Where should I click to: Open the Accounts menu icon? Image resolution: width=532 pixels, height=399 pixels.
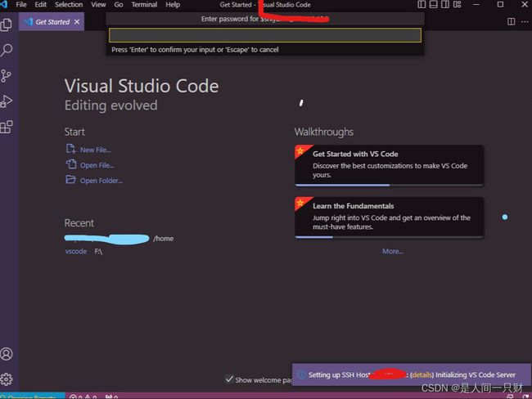click(x=7, y=354)
